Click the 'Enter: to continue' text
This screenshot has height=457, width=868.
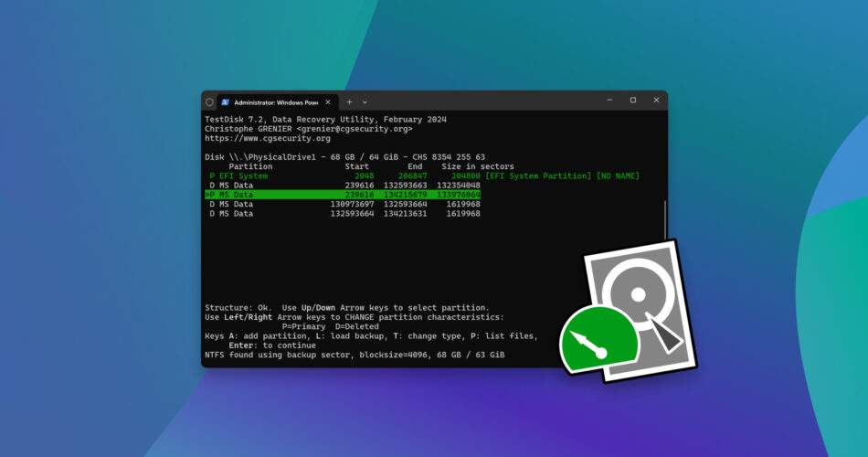pos(272,345)
